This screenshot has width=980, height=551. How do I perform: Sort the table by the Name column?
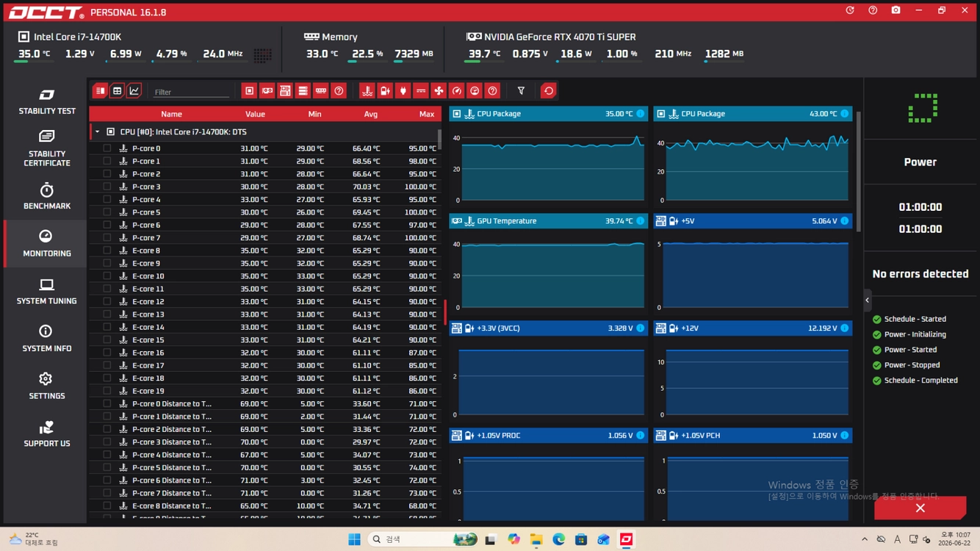click(171, 114)
